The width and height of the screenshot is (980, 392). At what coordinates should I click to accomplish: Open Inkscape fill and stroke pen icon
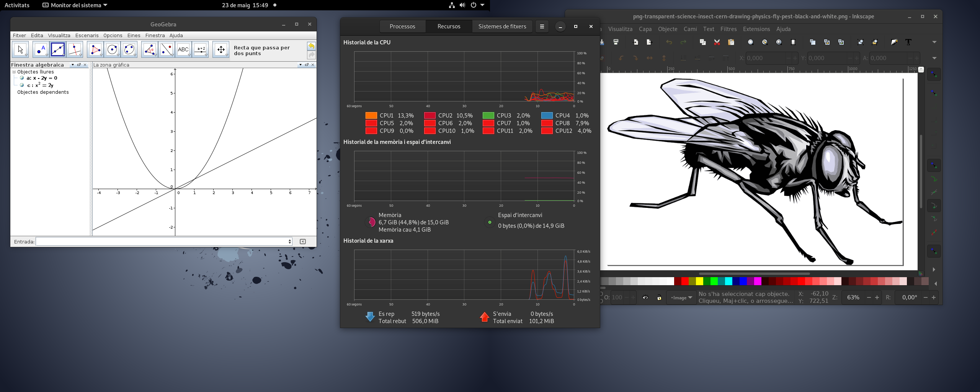(894, 42)
